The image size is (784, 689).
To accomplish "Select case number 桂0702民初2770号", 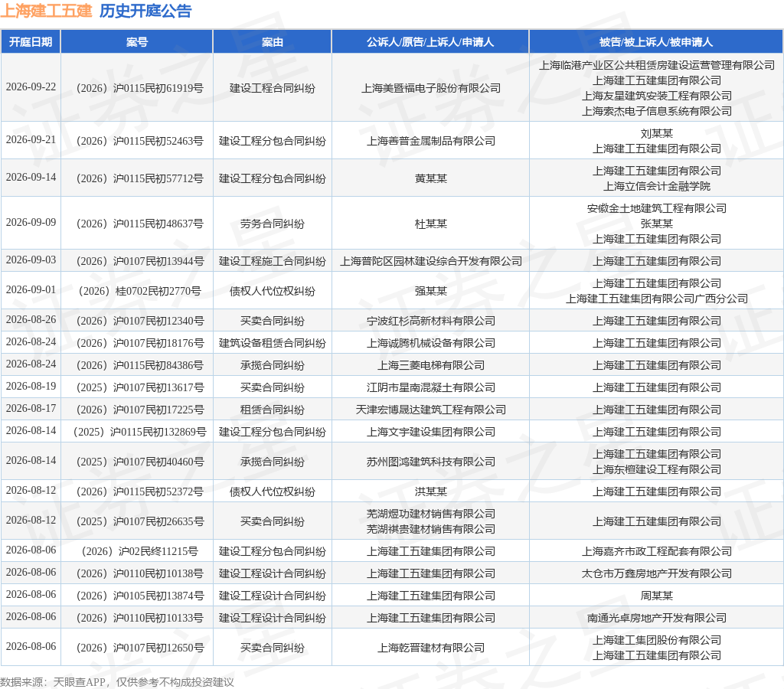I will tap(139, 291).
